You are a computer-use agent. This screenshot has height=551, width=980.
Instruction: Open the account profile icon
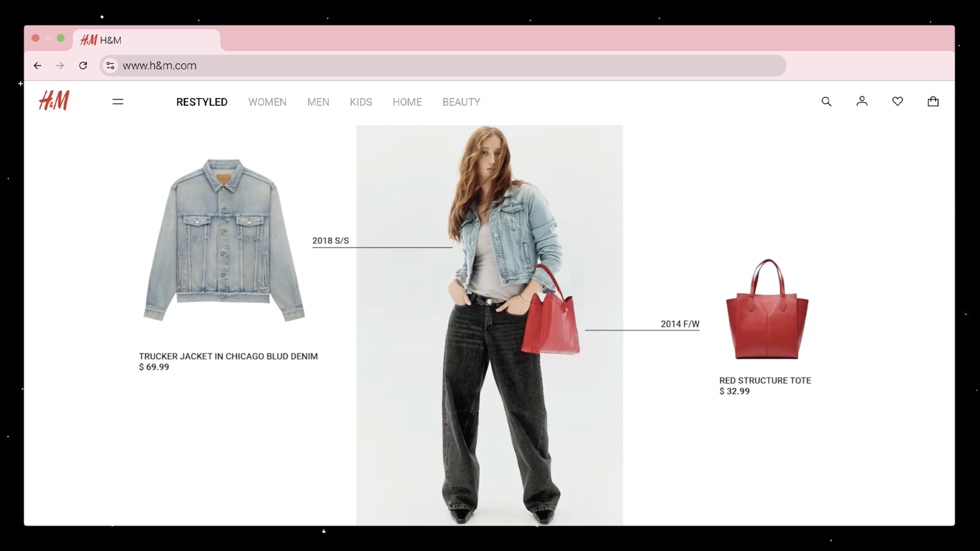[x=862, y=101]
